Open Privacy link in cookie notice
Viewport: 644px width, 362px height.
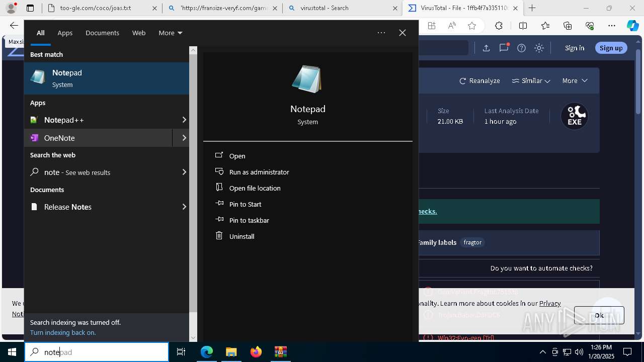click(550, 303)
